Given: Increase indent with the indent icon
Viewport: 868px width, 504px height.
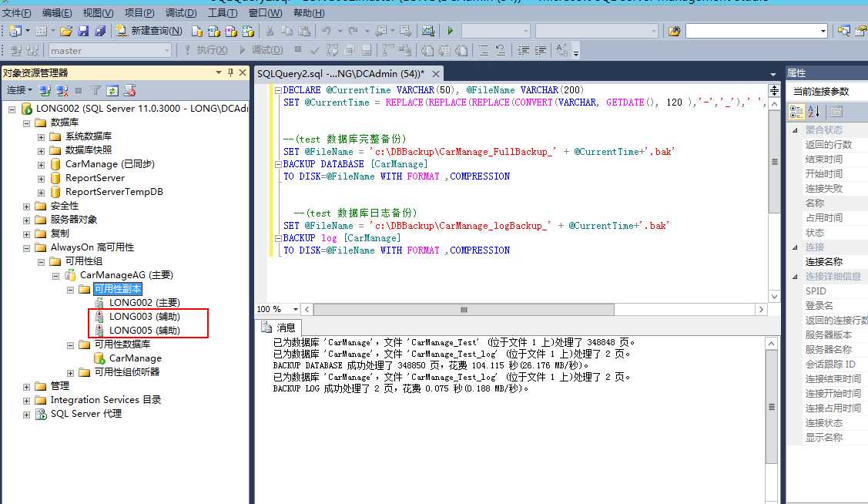Looking at the screenshot, I should tap(541, 50).
